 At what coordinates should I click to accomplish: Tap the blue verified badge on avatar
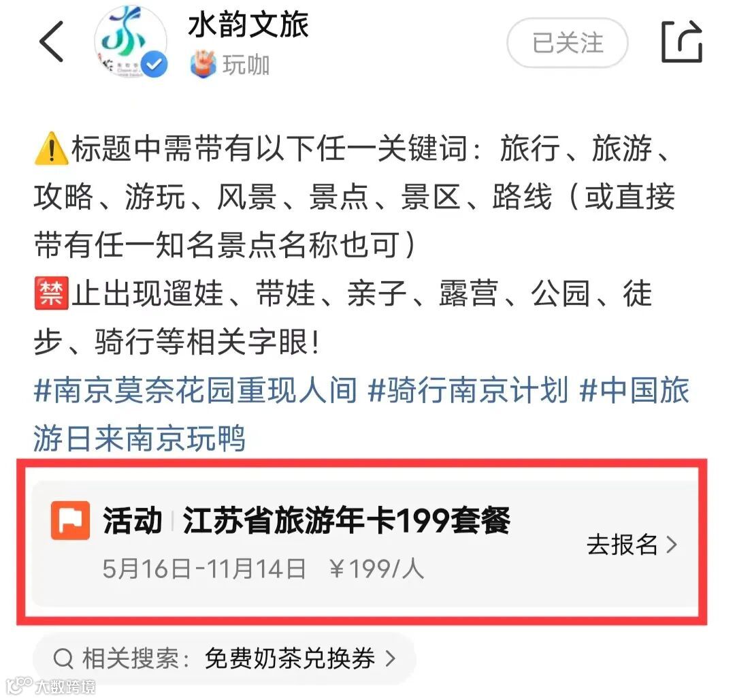pyautogui.click(x=154, y=65)
